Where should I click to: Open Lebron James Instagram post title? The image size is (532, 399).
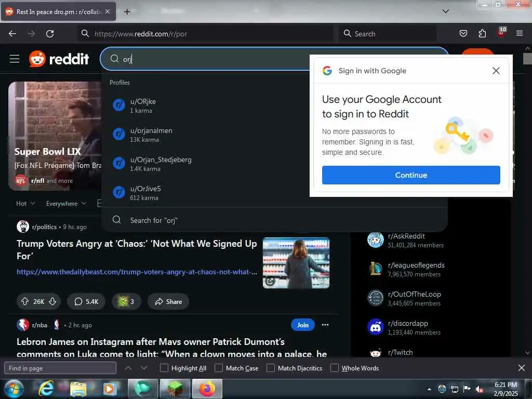click(x=171, y=347)
